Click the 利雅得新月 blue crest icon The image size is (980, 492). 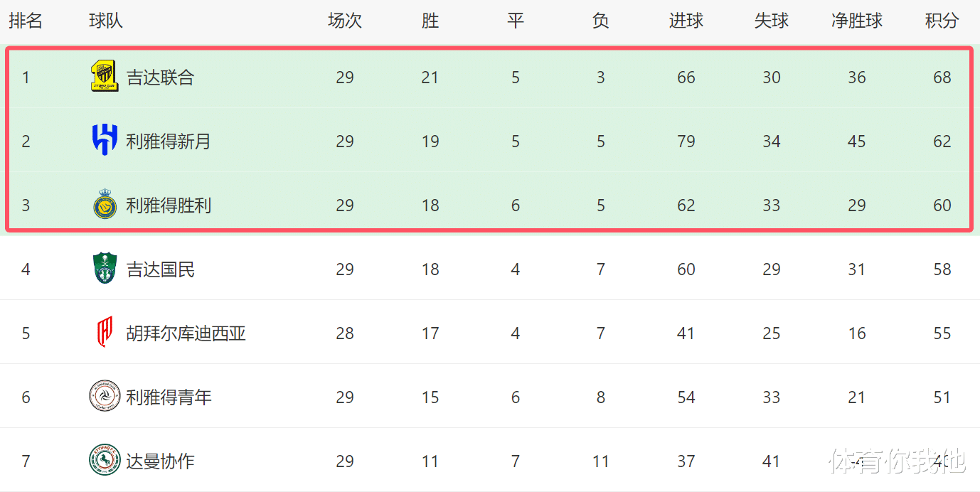tap(105, 140)
